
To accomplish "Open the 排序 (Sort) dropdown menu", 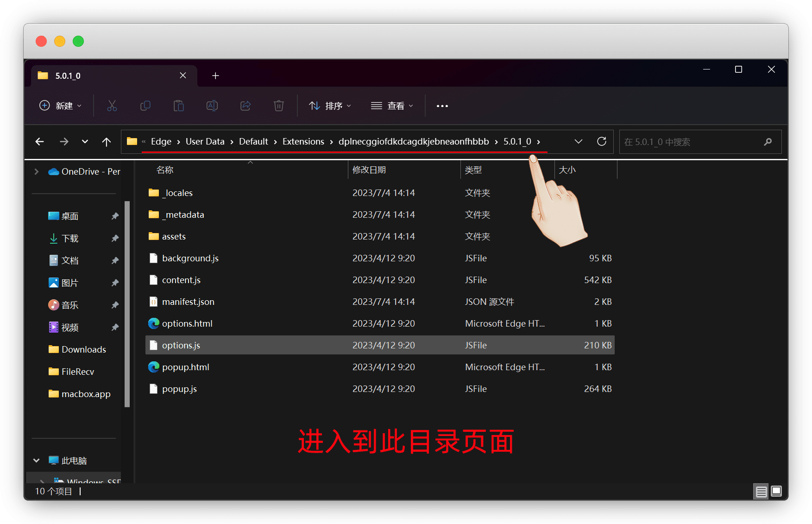I will click(x=330, y=106).
